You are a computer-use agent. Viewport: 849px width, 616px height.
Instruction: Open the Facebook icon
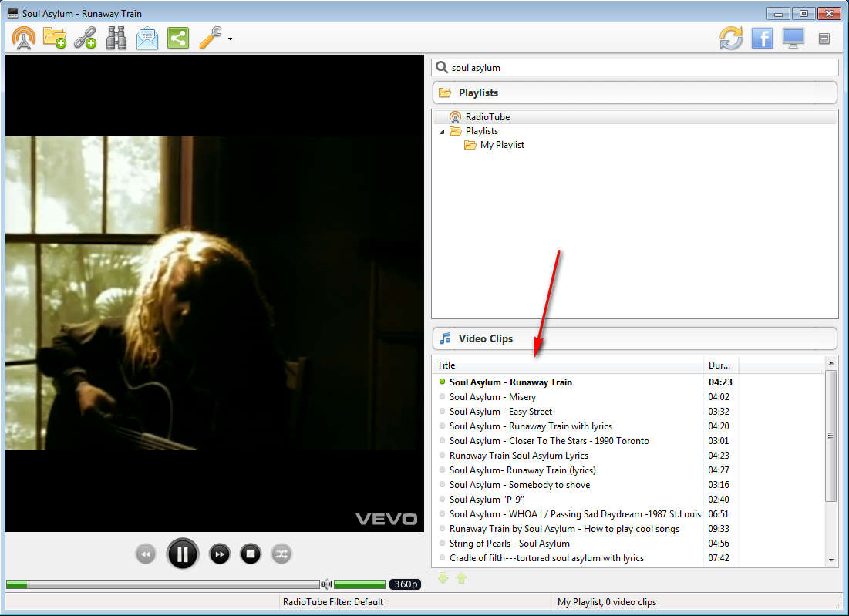coord(762,39)
